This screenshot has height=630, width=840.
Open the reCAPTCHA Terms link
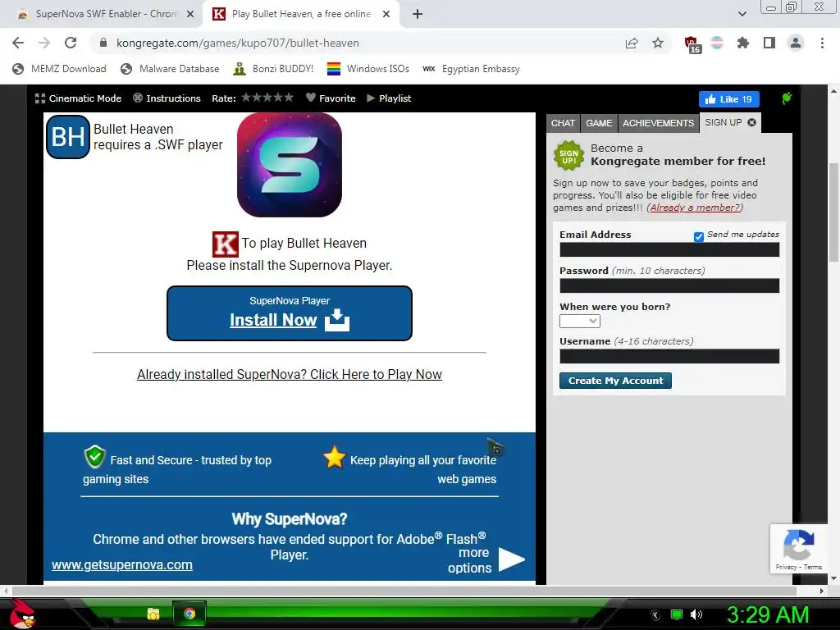(812, 567)
